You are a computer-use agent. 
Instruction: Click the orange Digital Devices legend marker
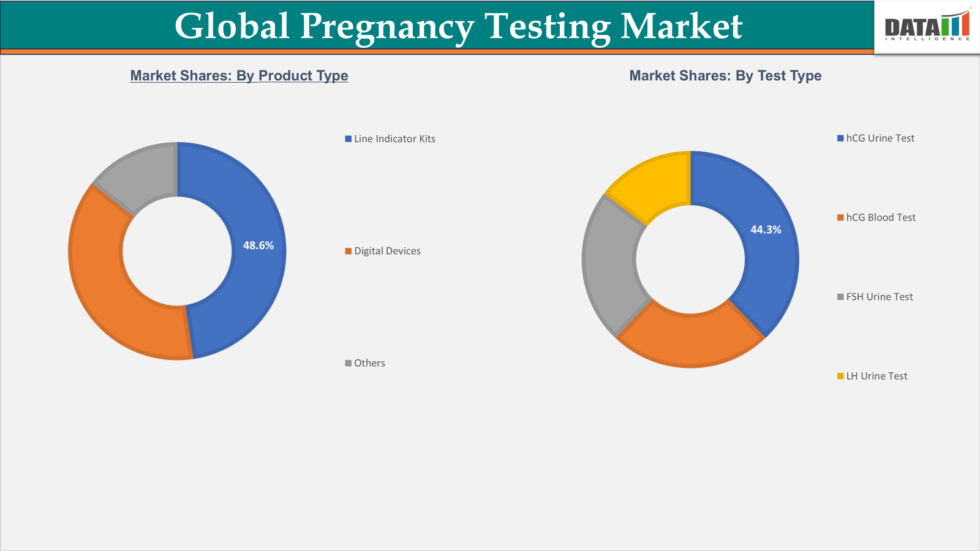point(348,251)
